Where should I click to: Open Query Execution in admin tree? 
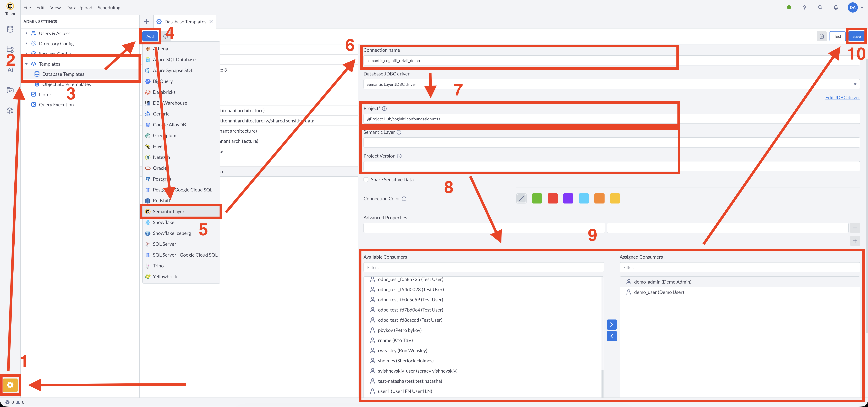(56, 104)
